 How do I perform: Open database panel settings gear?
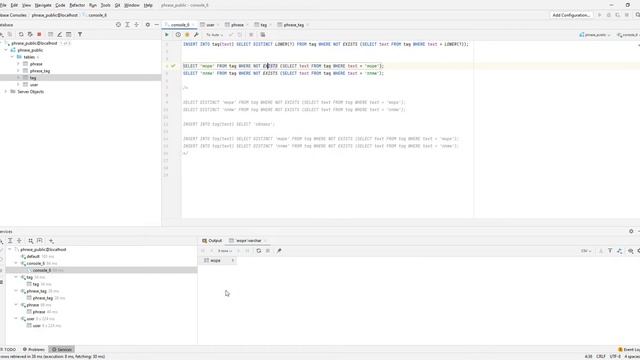click(148, 25)
